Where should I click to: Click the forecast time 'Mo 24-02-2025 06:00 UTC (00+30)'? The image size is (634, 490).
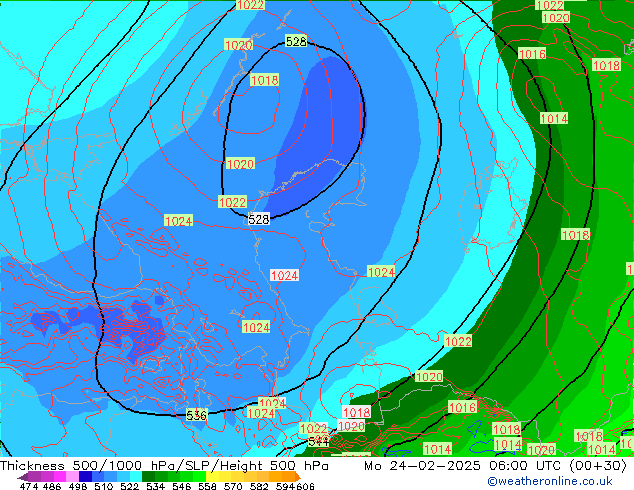tap(495, 466)
